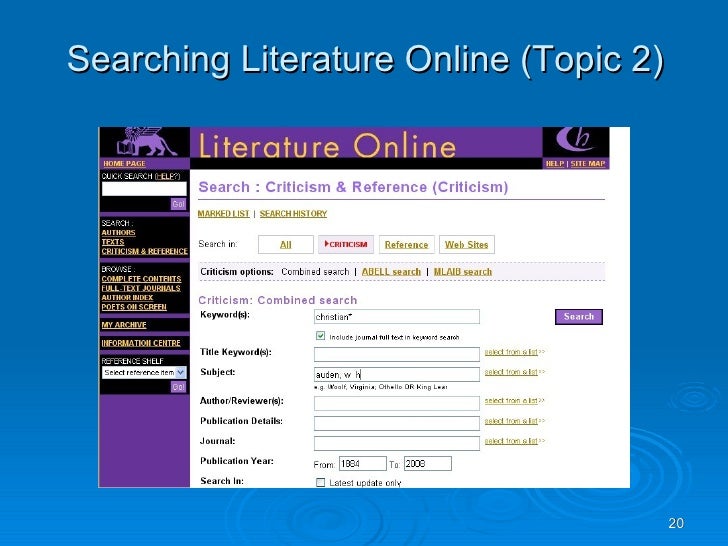The height and width of the screenshot is (546, 728).
Task: Open the HELP link in the header
Action: tap(555, 163)
